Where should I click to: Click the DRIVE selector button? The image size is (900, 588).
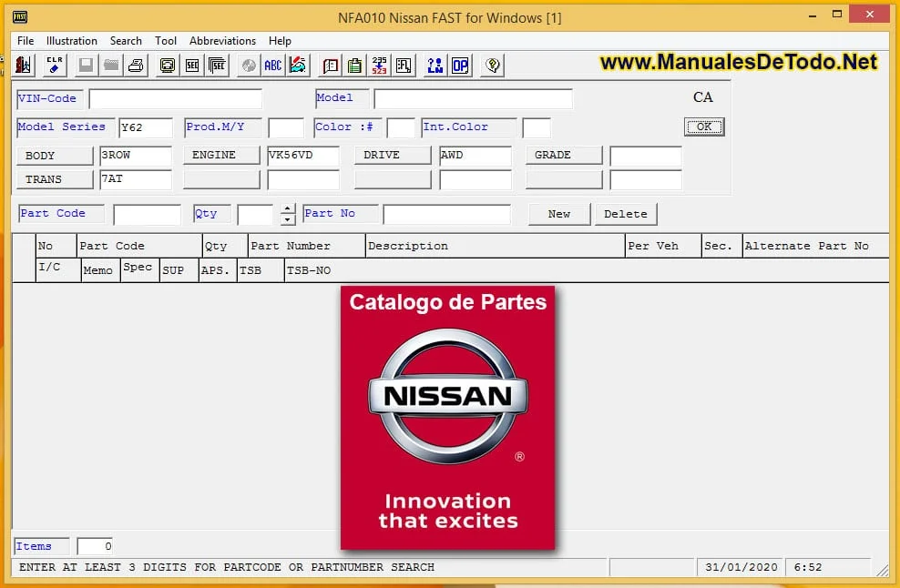393,155
